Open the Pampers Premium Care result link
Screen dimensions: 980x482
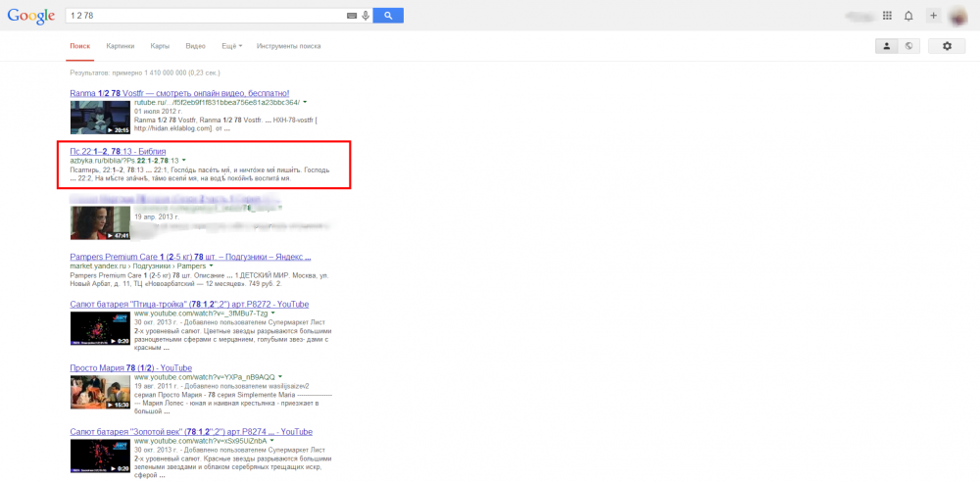click(190, 257)
